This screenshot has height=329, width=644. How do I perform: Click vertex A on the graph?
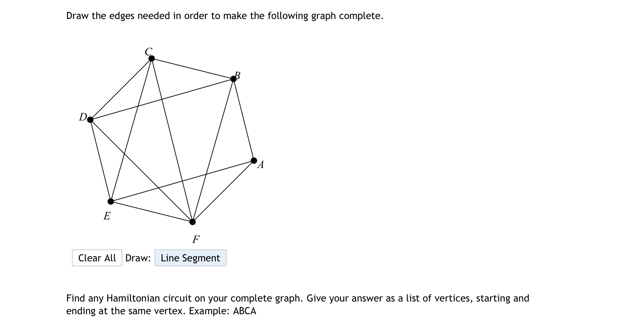[254, 160]
